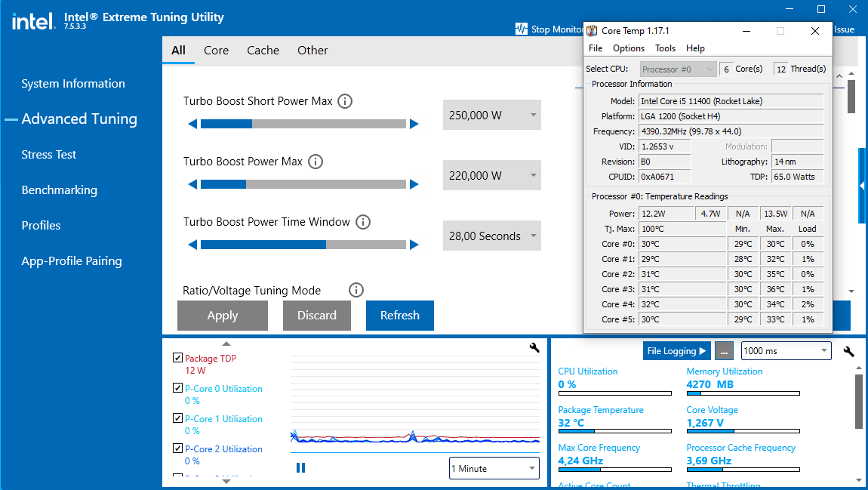868x490 pixels.
Task: Click Package Temperature 32 °C reading
Action: tap(571, 423)
